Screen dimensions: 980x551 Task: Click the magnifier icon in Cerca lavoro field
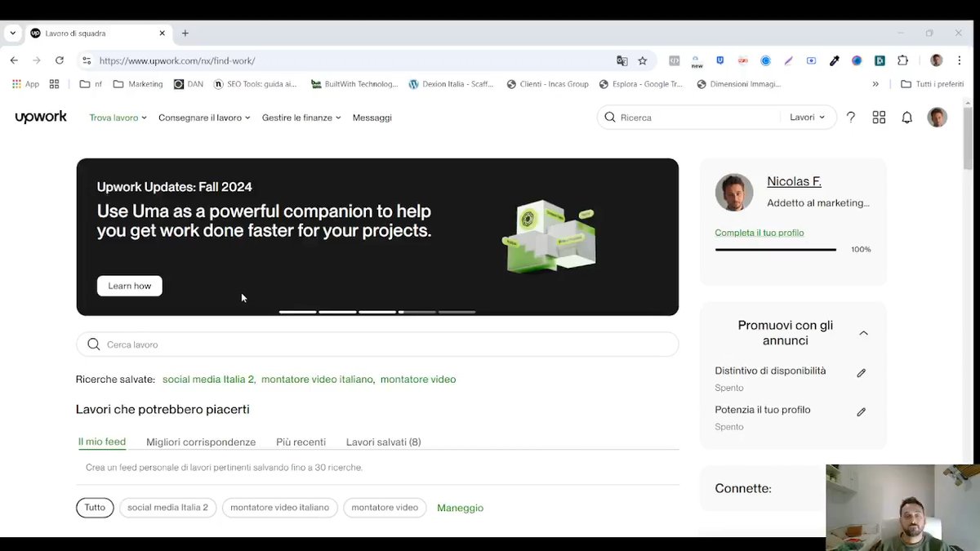click(x=94, y=344)
